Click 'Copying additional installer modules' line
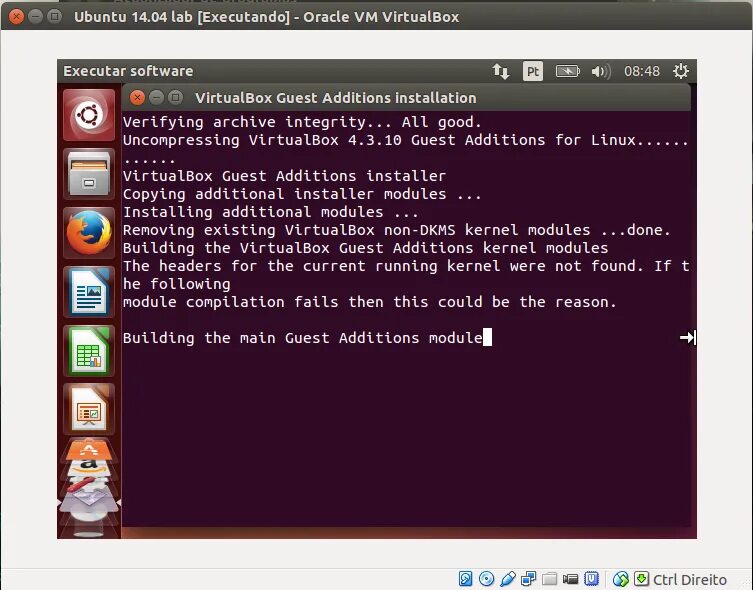This screenshot has width=753, height=590. (x=302, y=194)
